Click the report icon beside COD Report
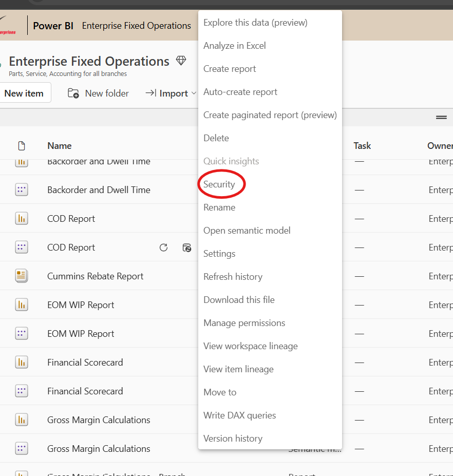The height and width of the screenshot is (476, 453). click(22, 219)
